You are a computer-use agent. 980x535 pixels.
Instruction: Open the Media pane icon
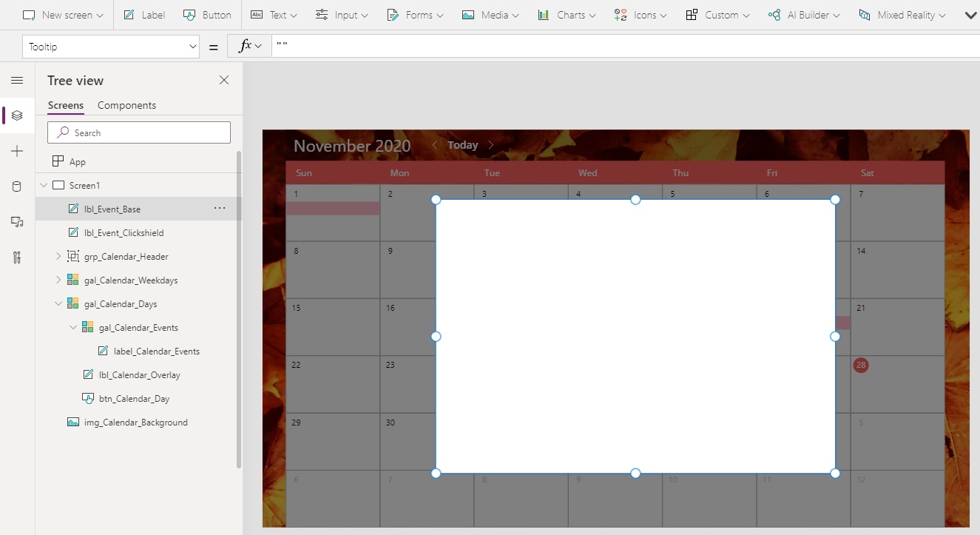[17, 221]
